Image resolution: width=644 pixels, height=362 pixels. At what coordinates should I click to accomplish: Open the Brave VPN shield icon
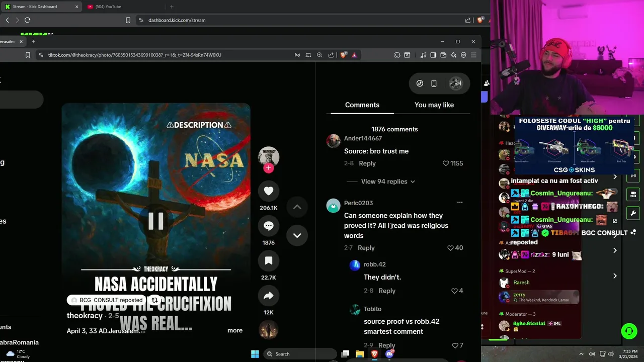click(x=463, y=55)
